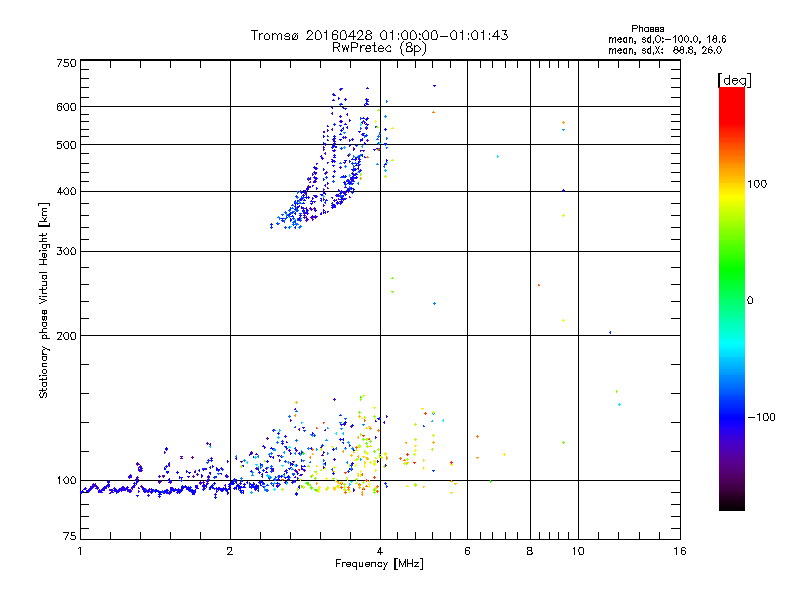The image size is (800, 600).
Task: Click the x-axis tick label '2'
Action: click(230, 551)
